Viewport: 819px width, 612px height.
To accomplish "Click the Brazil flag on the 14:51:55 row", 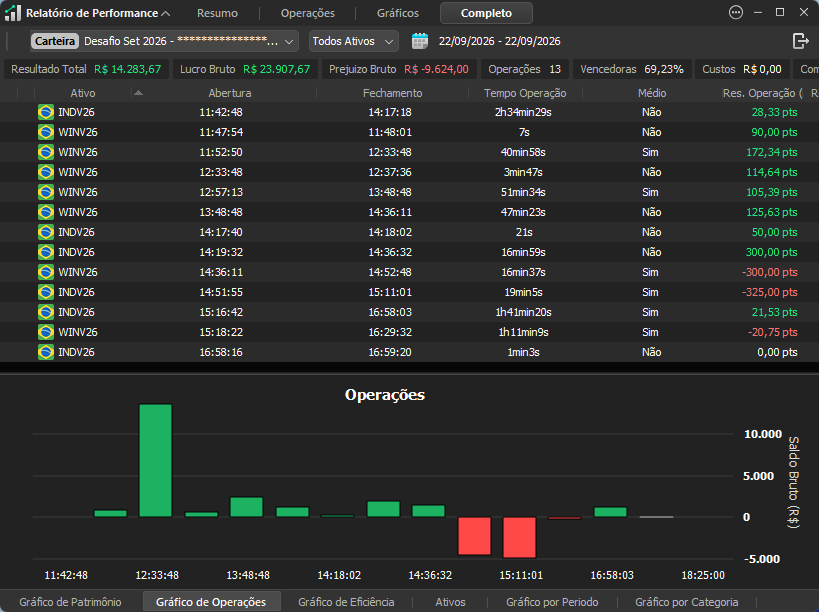I will [x=46, y=292].
